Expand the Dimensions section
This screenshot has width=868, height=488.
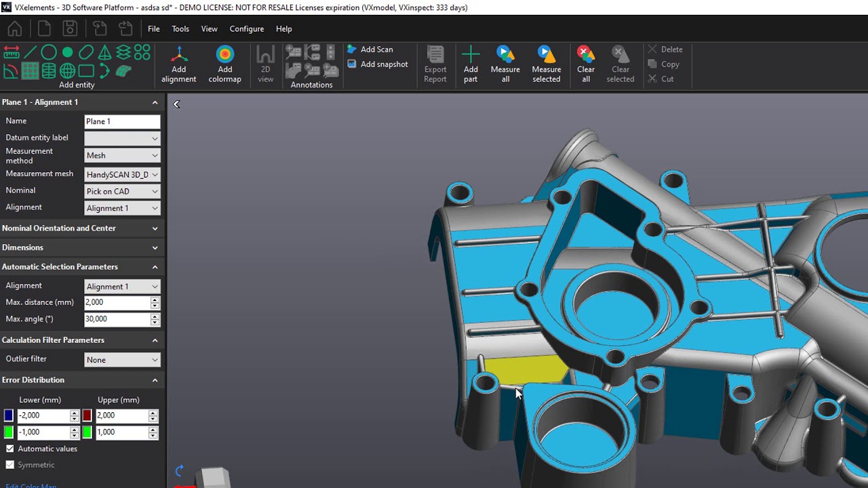pyautogui.click(x=155, y=247)
